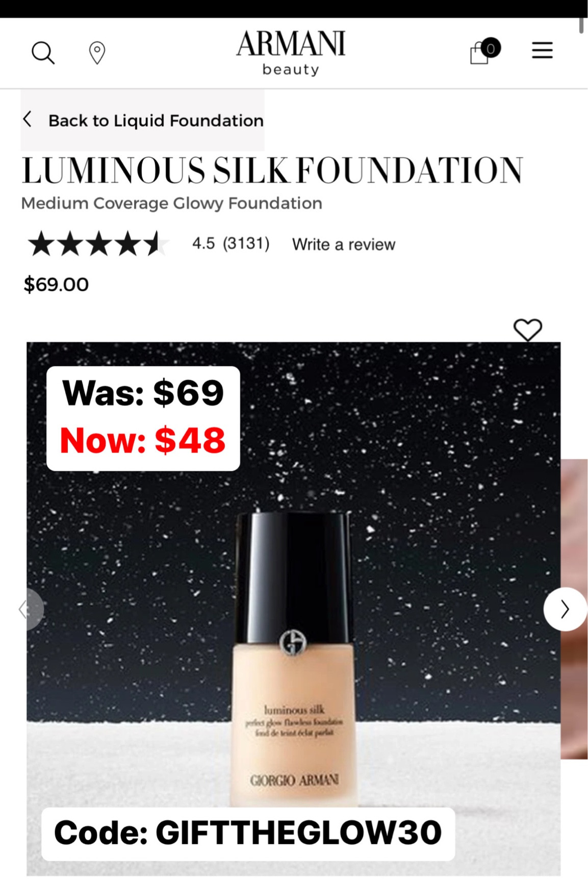The width and height of the screenshot is (588, 882).
Task: Click the star rating display
Action: 98,243
